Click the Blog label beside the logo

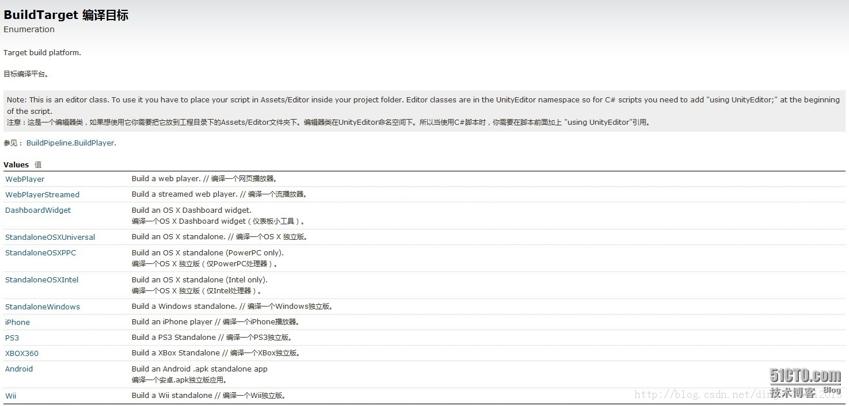click(832, 390)
